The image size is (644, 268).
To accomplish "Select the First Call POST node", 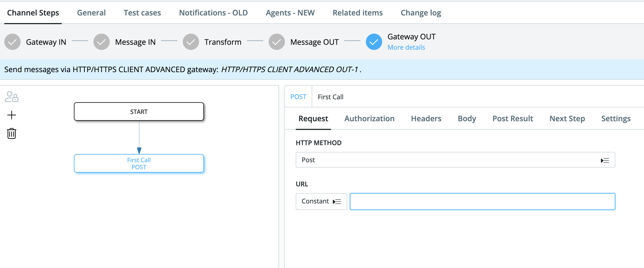I will click(139, 163).
